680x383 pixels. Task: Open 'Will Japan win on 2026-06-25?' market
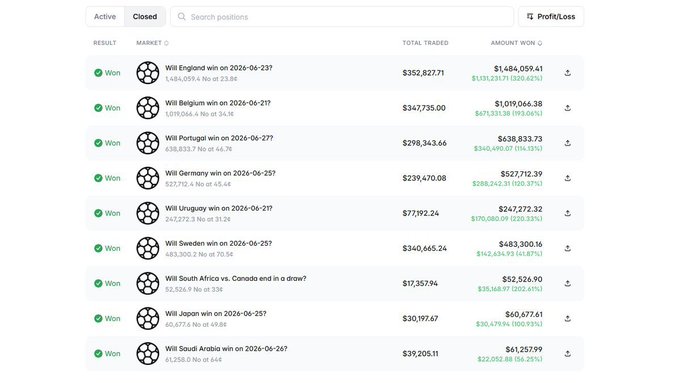coord(216,314)
